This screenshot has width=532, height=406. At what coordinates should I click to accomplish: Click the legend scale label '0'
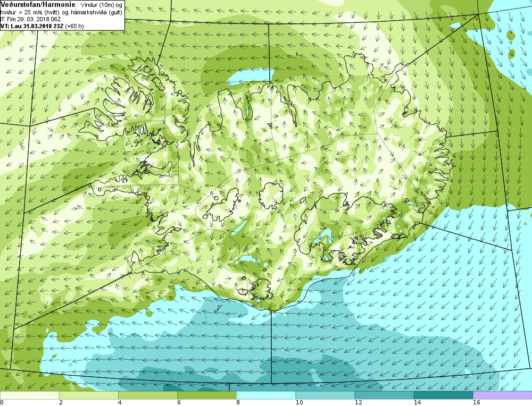(x=2, y=402)
